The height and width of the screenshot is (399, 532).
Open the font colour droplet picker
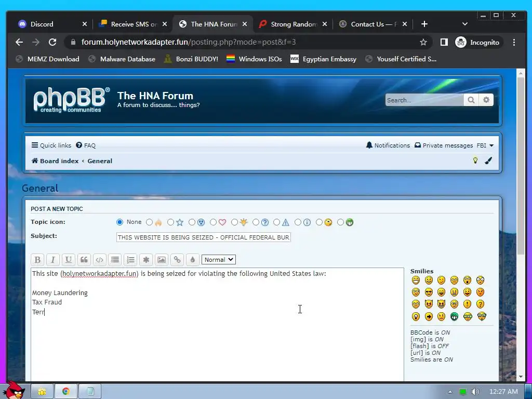(192, 260)
